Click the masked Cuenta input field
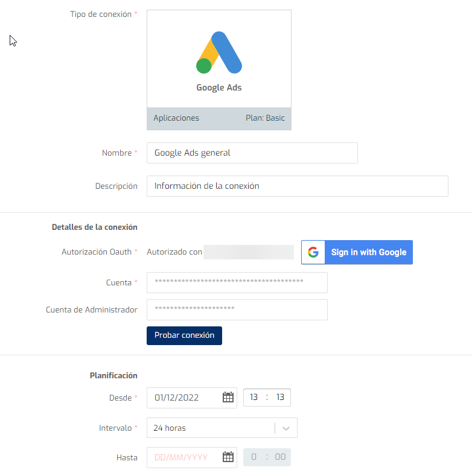The height and width of the screenshot is (476, 472). click(x=237, y=282)
